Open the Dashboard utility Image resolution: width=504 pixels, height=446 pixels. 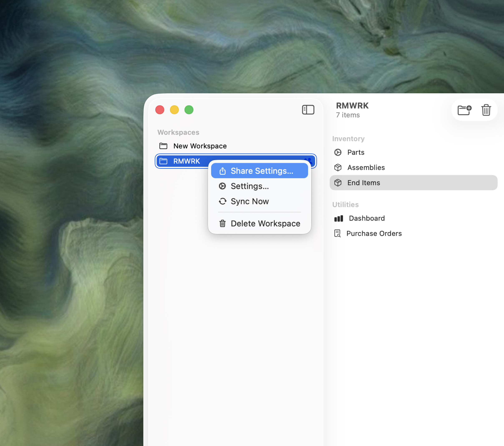coord(367,218)
